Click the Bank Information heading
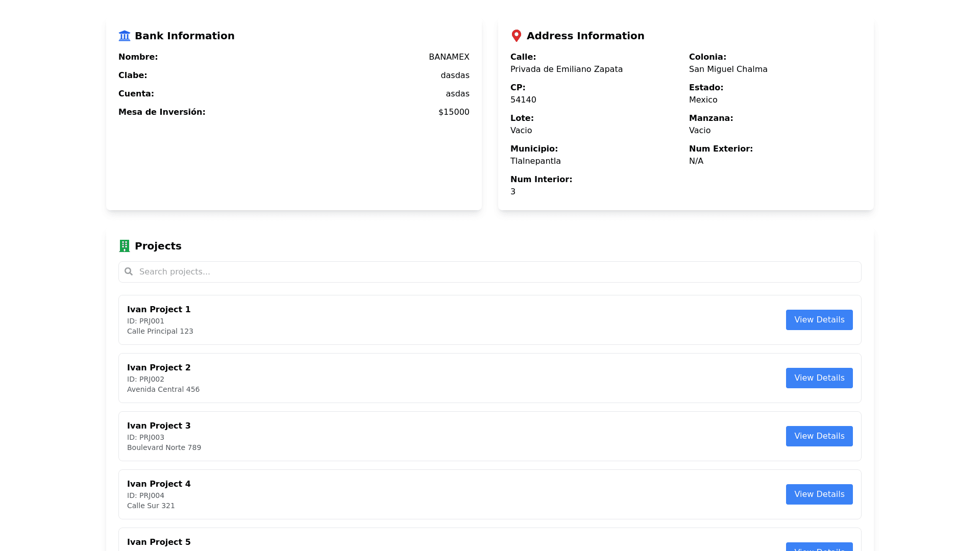This screenshot has height=551, width=980. [x=184, y=36]
